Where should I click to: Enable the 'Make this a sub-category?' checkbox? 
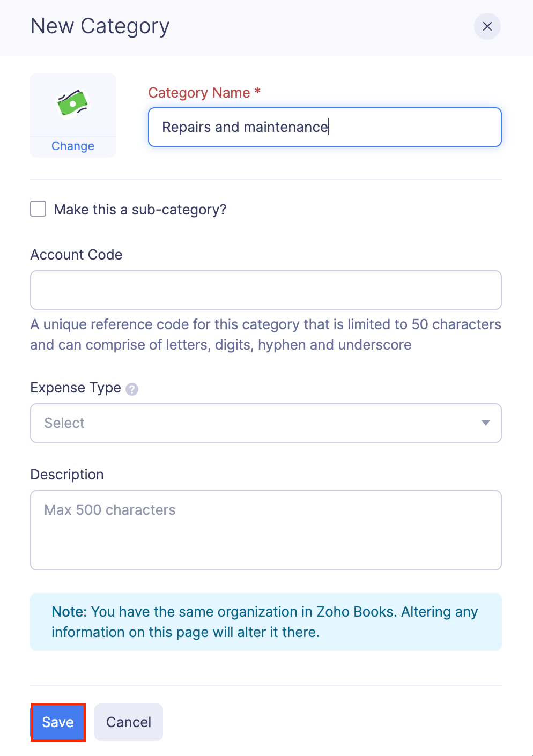pos(38,209)
